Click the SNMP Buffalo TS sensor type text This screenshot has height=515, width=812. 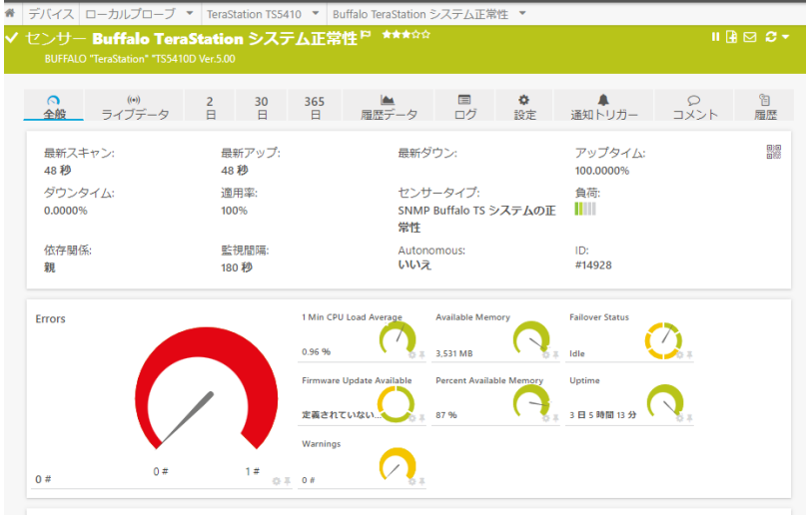tap(476, 219)
